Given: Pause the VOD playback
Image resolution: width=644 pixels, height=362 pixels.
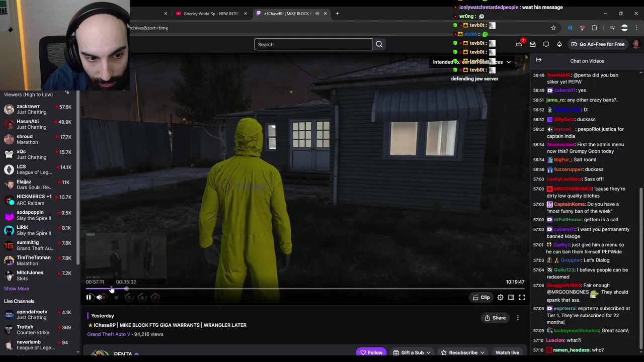Looking at the screenshot, I should click(89, 298).
